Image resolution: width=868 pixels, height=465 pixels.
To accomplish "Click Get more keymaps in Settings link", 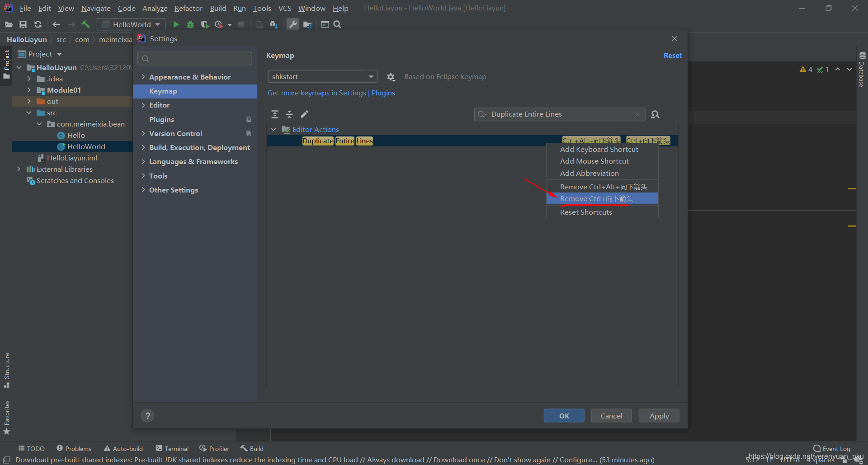I will pos(316,93).
